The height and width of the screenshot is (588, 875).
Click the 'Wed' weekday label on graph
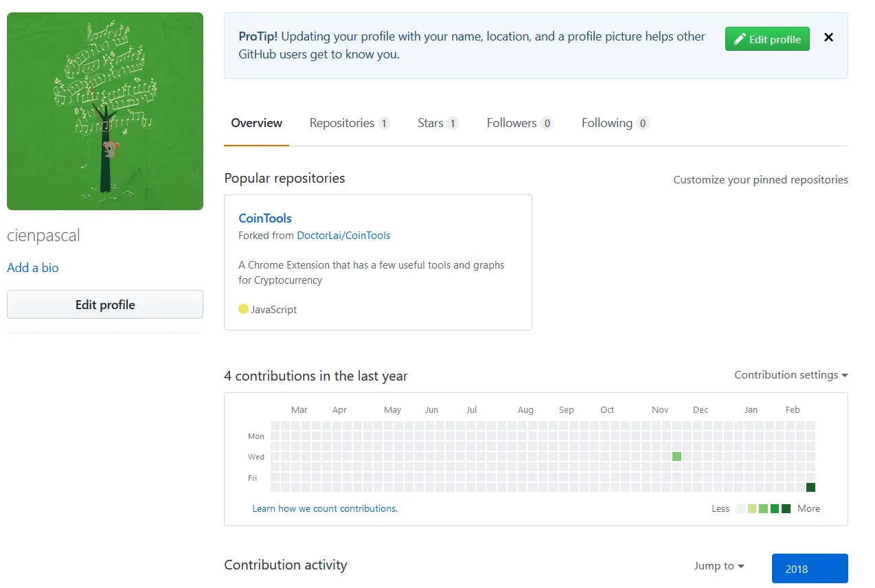[x=256, y=457]
